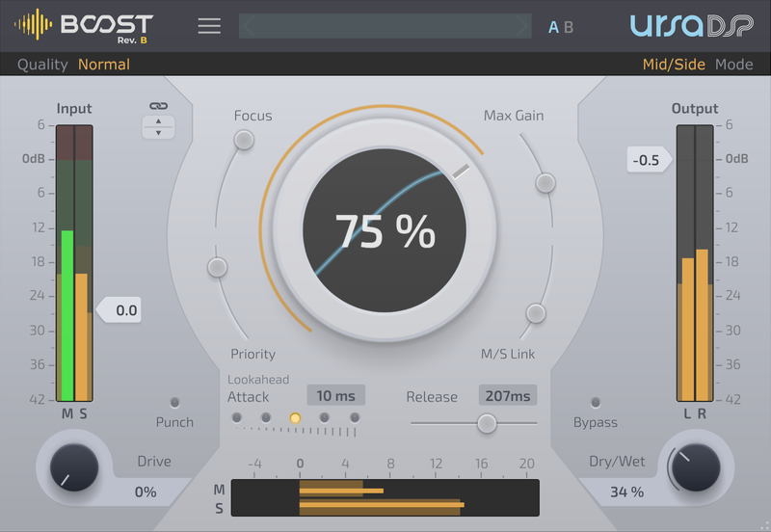Click the Priority slider handle
Screen dimensions: 771x532
217,268
